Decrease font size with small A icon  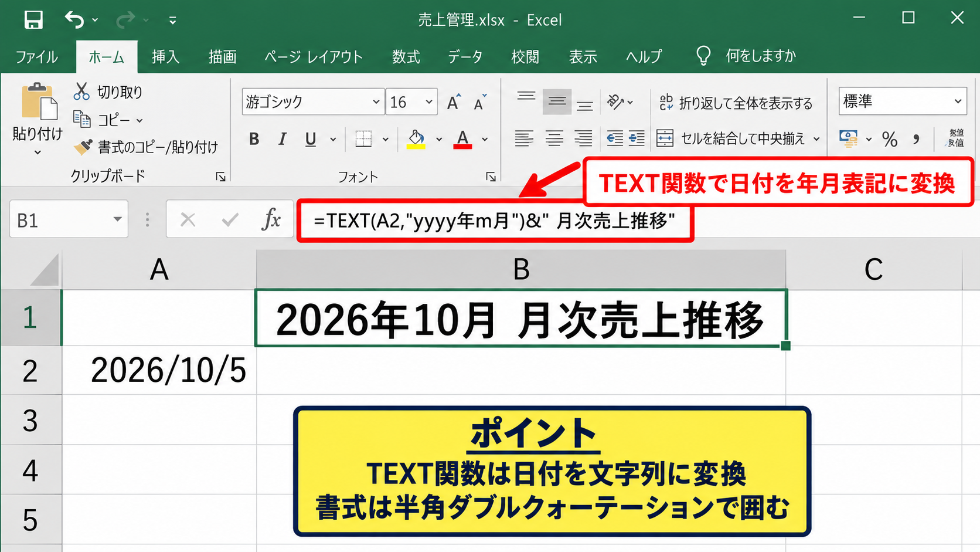tap(481, 102)
